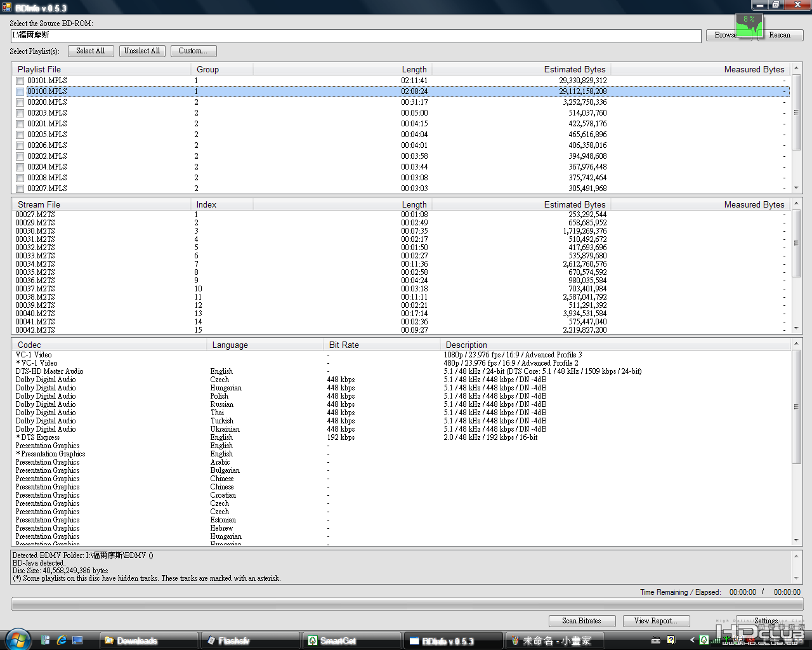The height and width of the screenshot is (650, 812).
Task: Check the 00200.MPLS playlist checkbox
Action: [x=20, y=102]
